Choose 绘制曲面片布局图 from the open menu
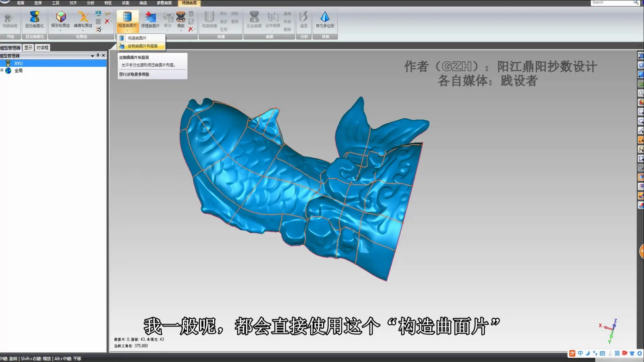The height and width of the screenshot is (362, 644). click(x=142, y=46)
